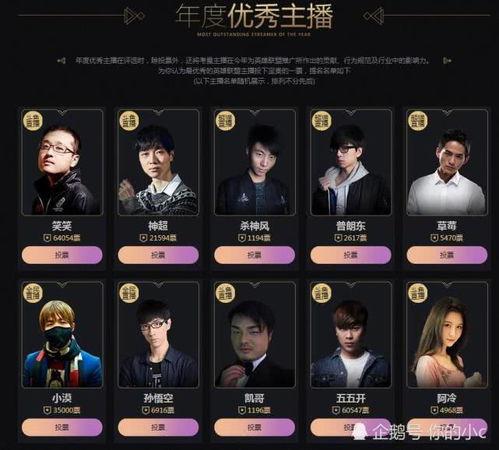Vote for 神超 with the 投票 button
Screen dimensions: 499x450
click(158, 255)
